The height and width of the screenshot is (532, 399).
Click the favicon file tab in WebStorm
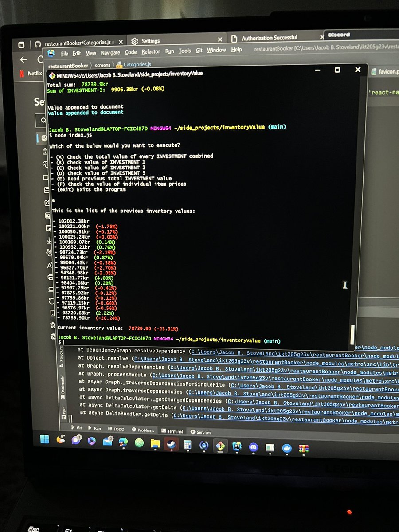click(x=385, y=70)
